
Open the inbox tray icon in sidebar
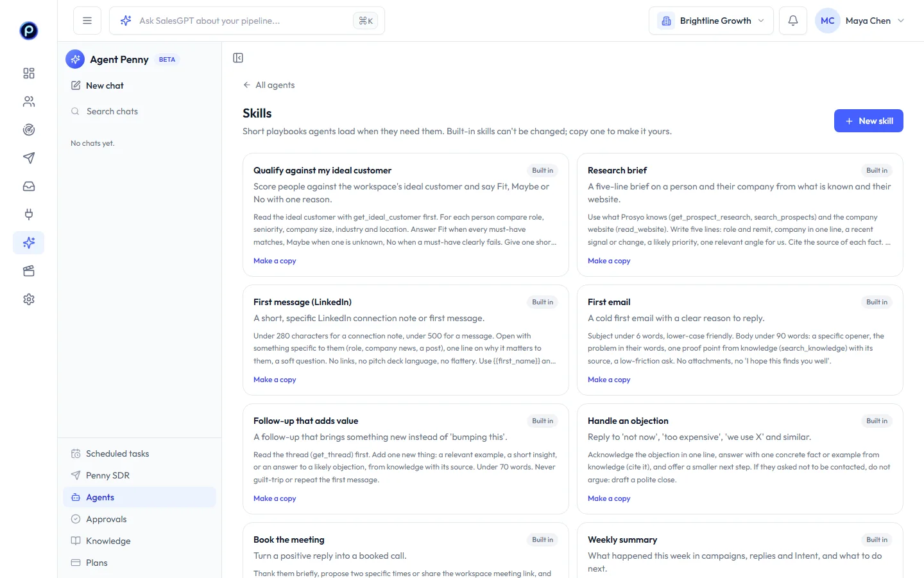(29, 186)
